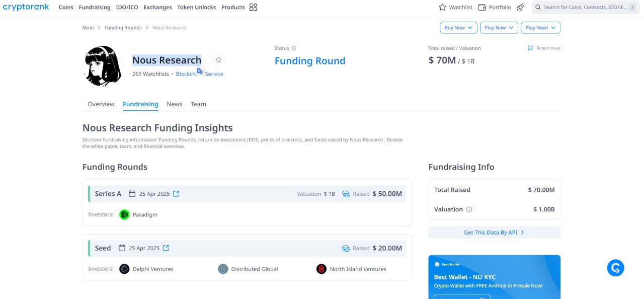Image resolution: width=644 pixels, height=299 pixels.
Task: Click the Status info icon
Action: 294,48
